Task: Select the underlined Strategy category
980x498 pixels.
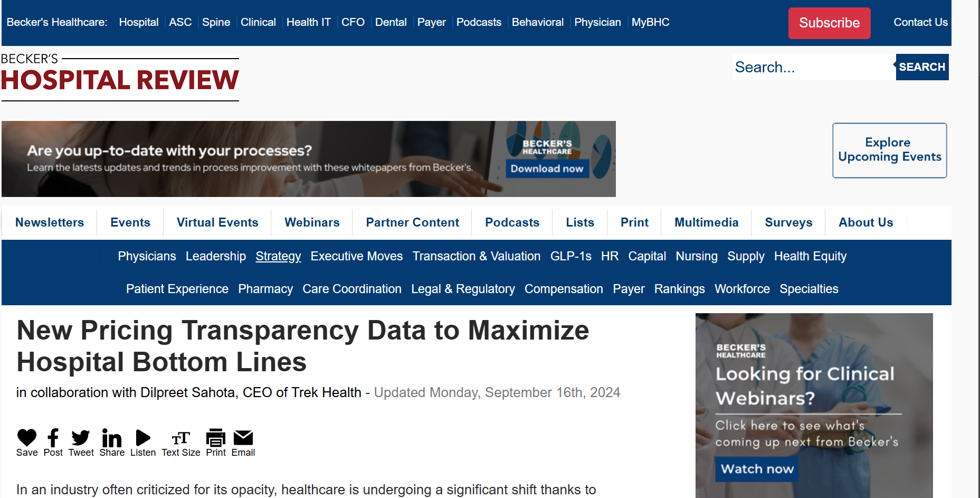Action: pyautogui.click(x=278, y=256)
